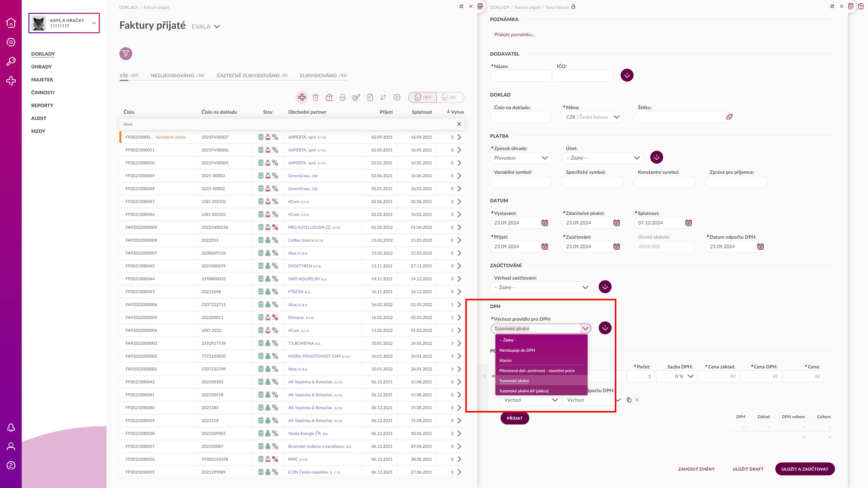Switch to NEZLIKVIDOVÁNO tab
This screenshot has height=488, width=868.
tap(177, 75)
